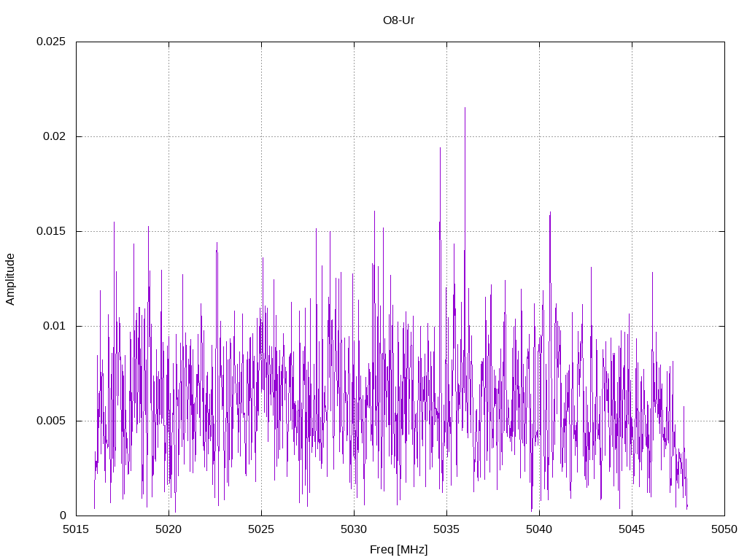The image size is (747, 560).
Task: Click the 0.025 y-axis tick label
Action: (x=51, y=42)
